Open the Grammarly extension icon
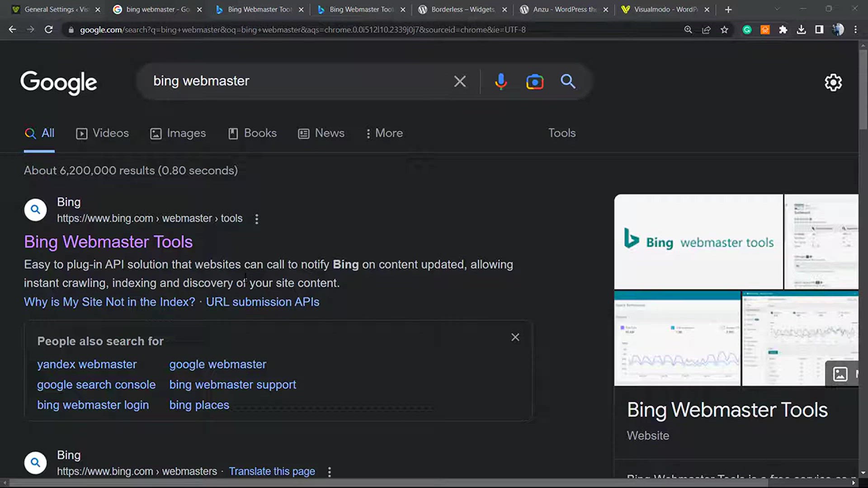 pos(747,29)
